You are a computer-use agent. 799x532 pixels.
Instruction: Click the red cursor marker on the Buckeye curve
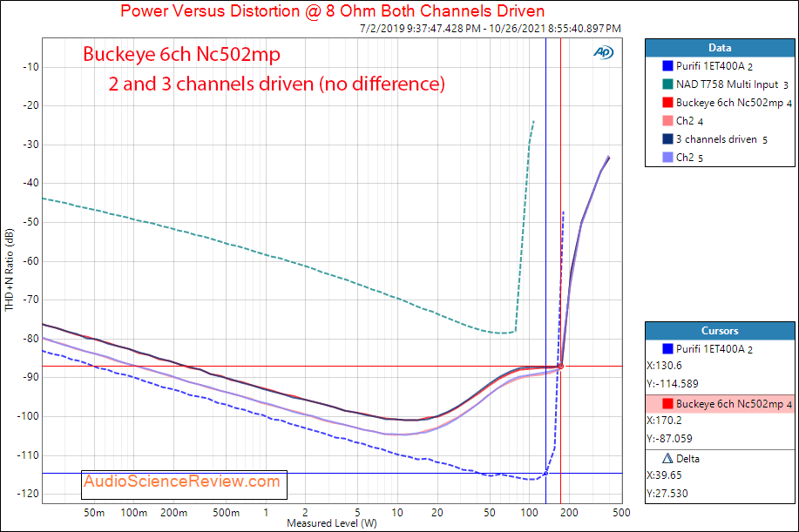pos(561,367)
